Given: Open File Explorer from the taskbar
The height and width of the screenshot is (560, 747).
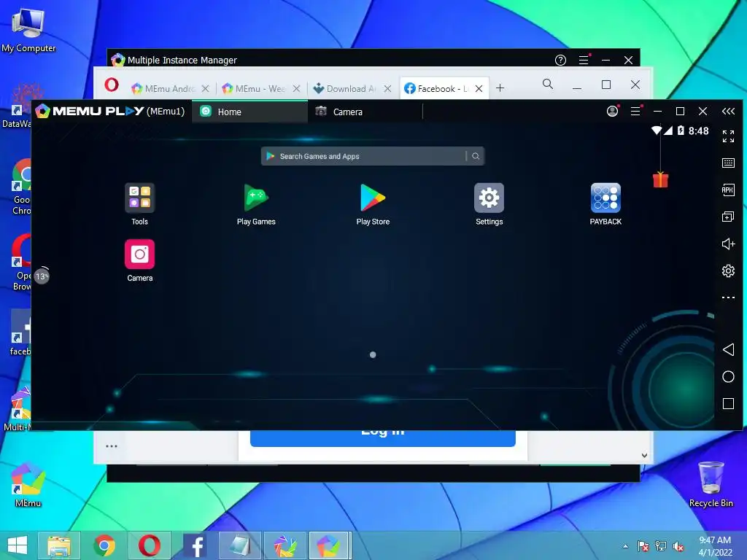Looking at the screenshot, I should point(58,545).
